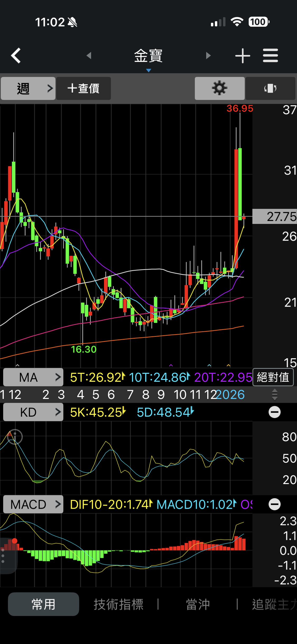297x644 pixels.
Task: Tap the 27.75 current price label
Action: coord(275,217)
